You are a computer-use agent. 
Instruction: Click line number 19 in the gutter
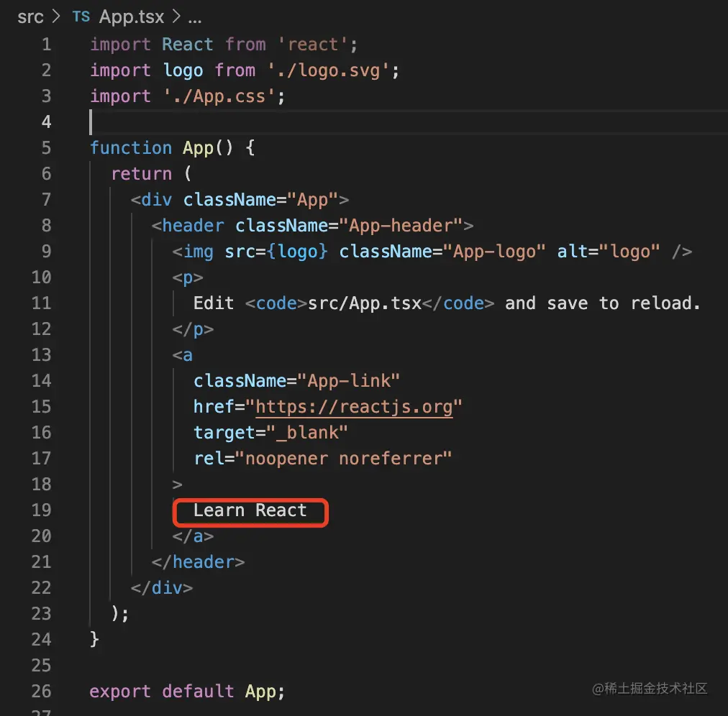[41, 510]
